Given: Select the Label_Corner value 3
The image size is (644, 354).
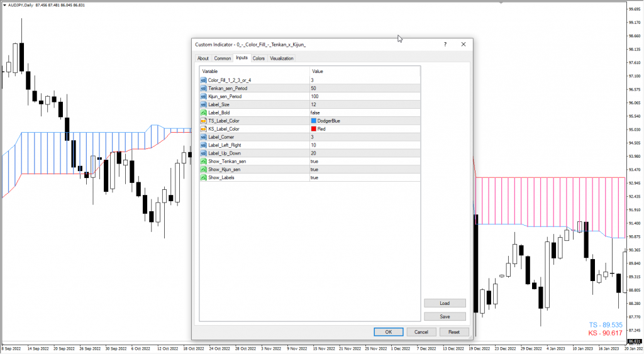Looking at the screenshot, I should [x=365, y=137].
